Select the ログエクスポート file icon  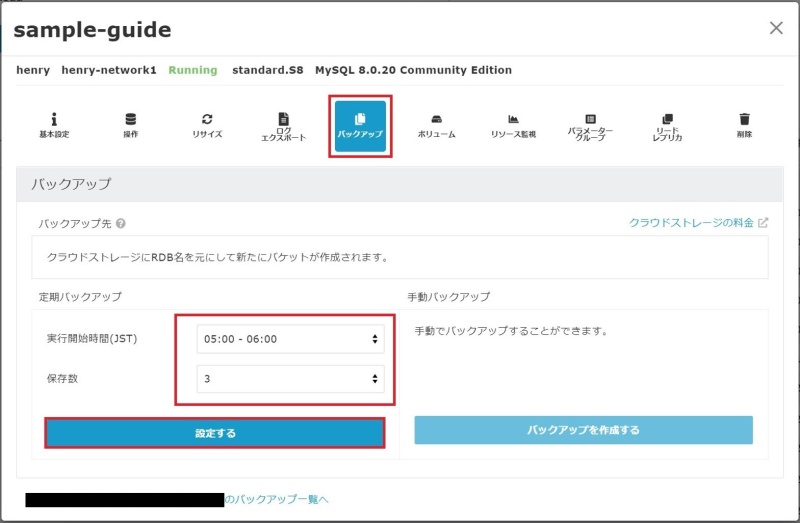click(x=283, y=126)
